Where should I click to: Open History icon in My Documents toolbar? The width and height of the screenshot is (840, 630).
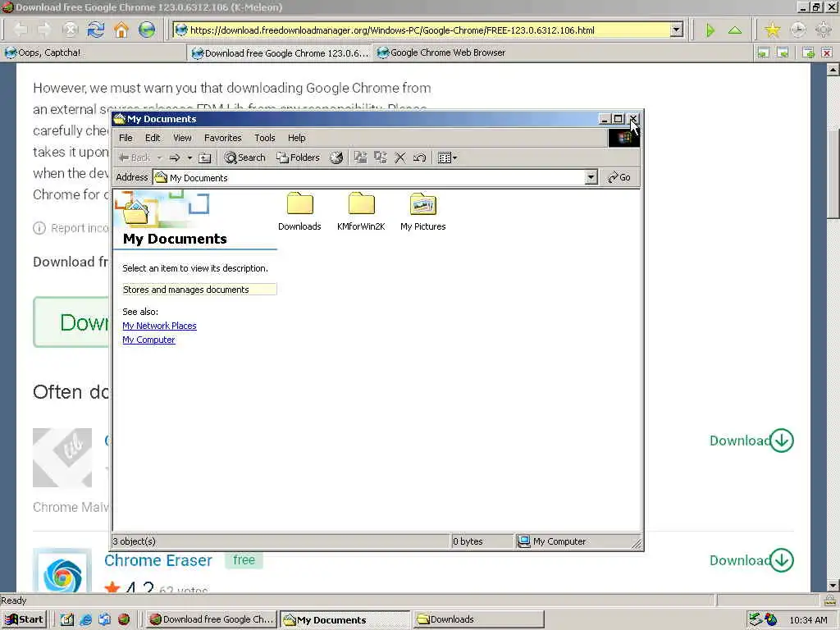336,157
